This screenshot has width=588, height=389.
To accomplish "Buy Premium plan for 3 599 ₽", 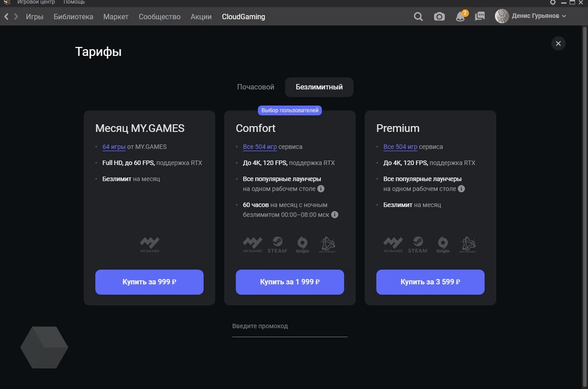I will pyautogui.click(x=430, y=282).
